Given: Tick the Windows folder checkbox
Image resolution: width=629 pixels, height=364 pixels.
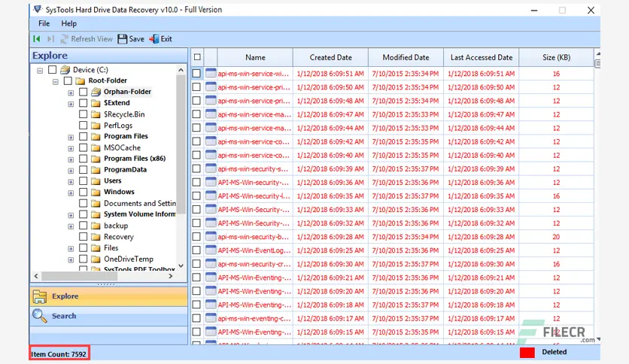Looking at the screenshot, I should pos(83,192).
